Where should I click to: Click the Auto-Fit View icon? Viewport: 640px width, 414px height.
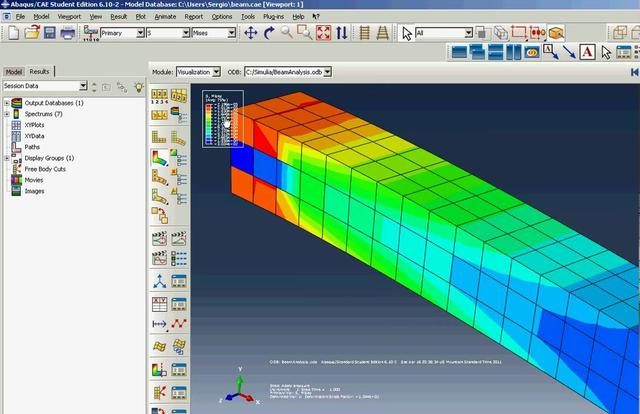pyautogui.click(x=323, y=33)
